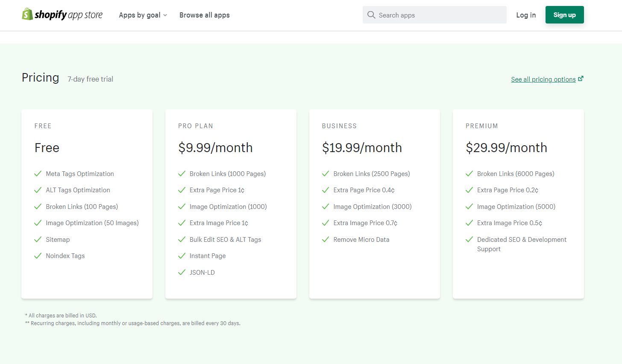Click the Shopify bag logo icon
This screenshot has width=622, height=364.
tap(27, 15)
